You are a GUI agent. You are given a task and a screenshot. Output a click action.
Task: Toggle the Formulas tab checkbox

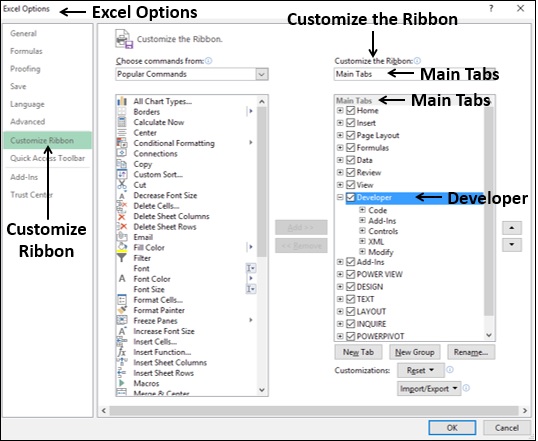point(350,148)
